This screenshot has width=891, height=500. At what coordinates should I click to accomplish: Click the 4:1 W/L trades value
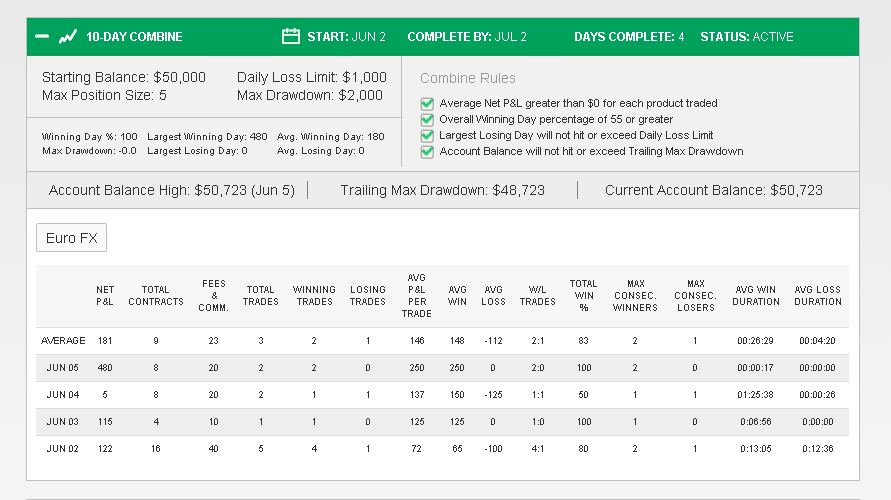[x=538, y=449]
